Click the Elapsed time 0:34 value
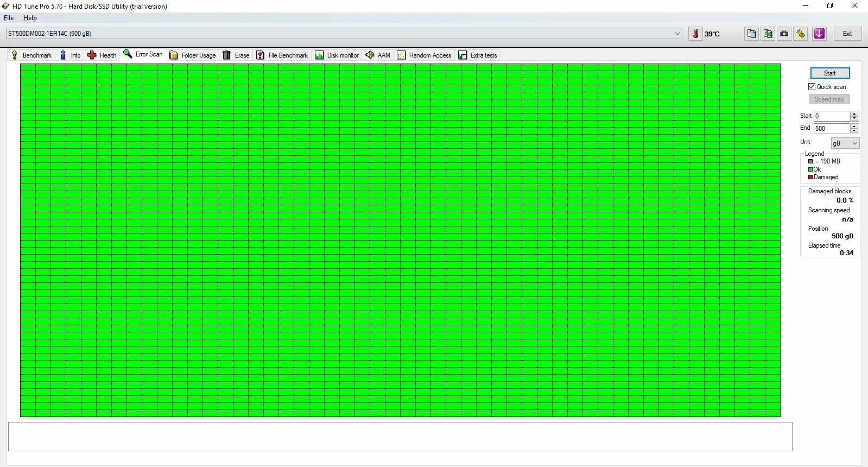The image size is (868, 467). [x=846, y=253]
